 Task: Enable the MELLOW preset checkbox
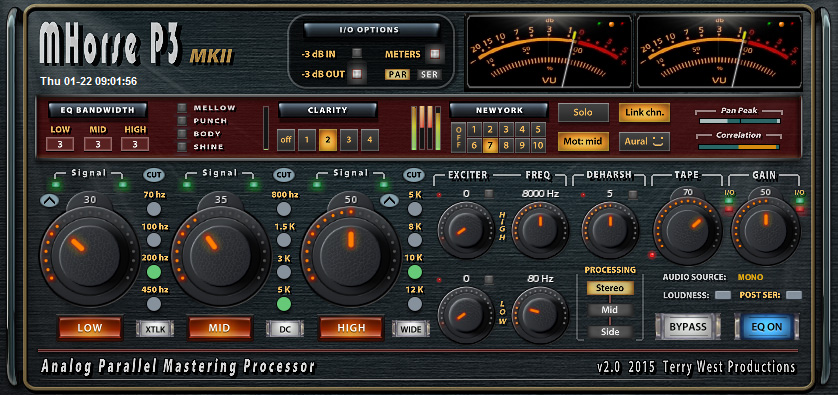pos(182,107)
